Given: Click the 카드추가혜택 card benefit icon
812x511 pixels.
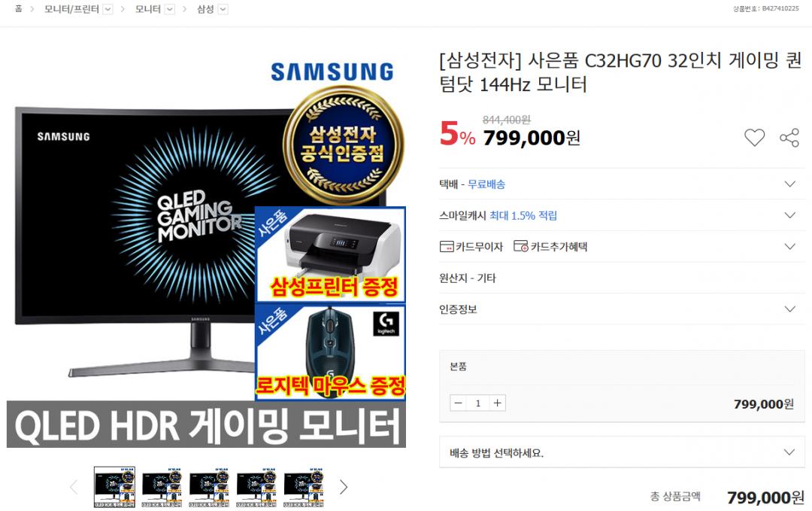Looking at the screenshot, I should 520,246.
